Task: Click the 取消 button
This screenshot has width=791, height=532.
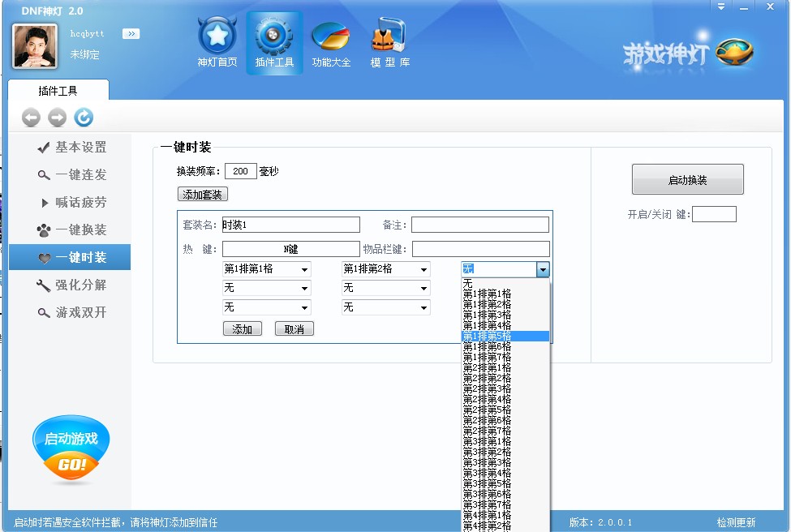Action: pos(294,328)
